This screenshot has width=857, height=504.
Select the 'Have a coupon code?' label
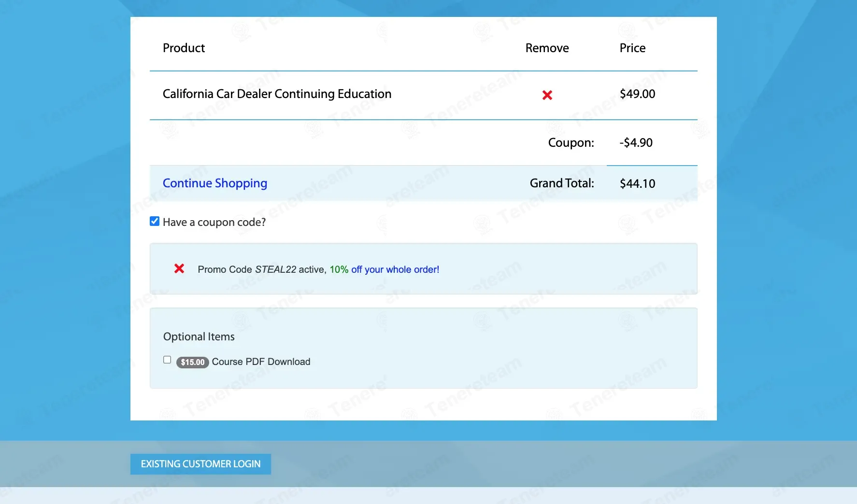[214, 222]
